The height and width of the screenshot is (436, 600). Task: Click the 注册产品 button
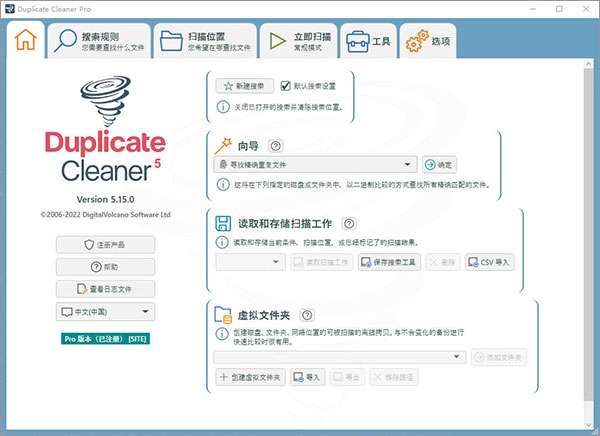coord(105,245)
